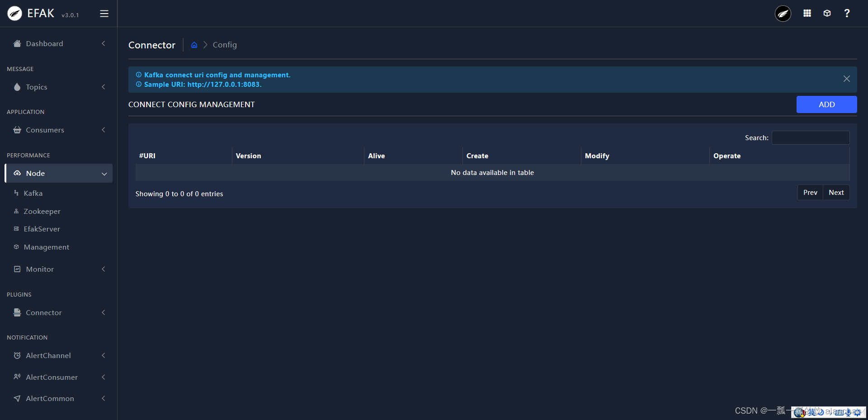Click the EFAK feather logo
The height and width of the screenshot is (420, 868).
pyautogui.click(x=14, y=14)
